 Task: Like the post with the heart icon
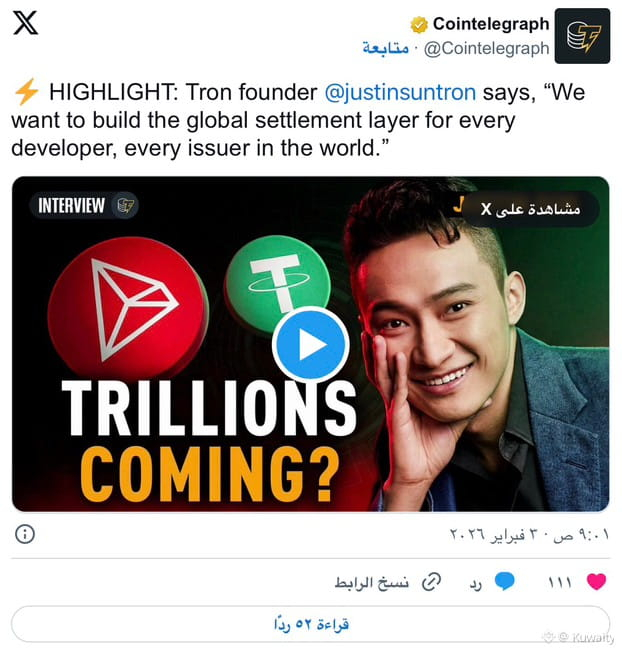coord(596,581)
